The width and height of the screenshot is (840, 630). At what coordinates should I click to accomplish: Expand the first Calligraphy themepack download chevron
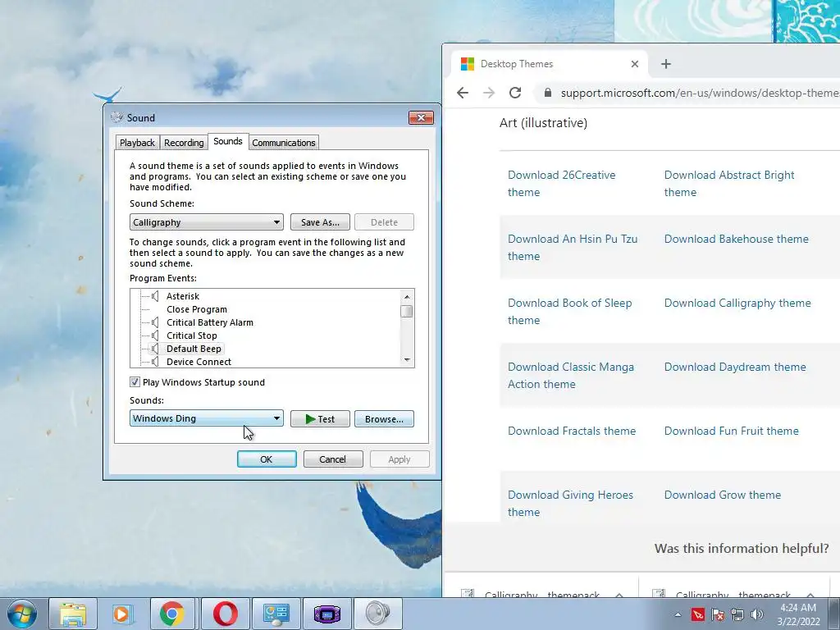(x=620, y=594)
